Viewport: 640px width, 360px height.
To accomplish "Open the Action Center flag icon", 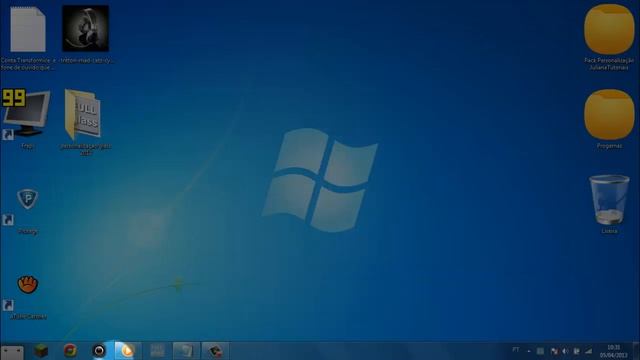I will click(x=554, y=351).
